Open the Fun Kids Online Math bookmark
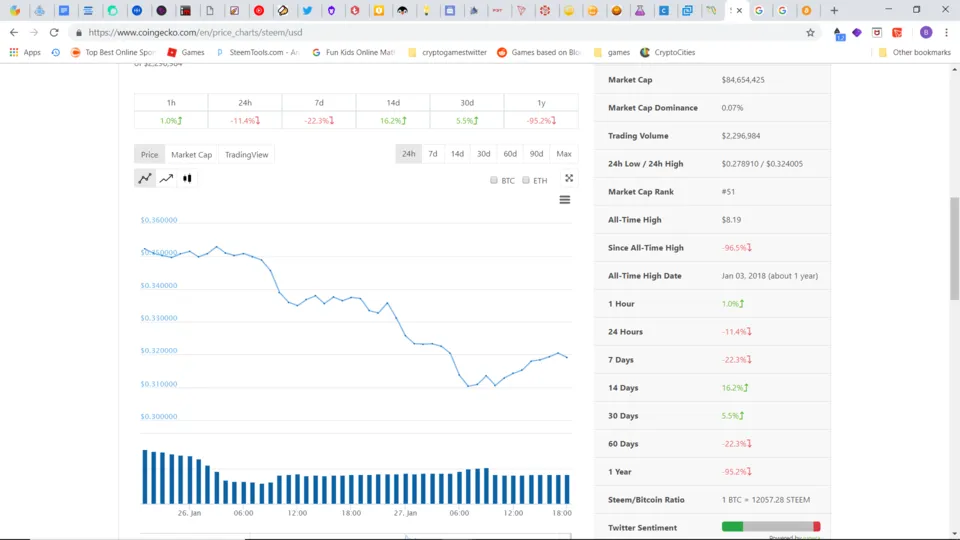 [x=354, y=53]
